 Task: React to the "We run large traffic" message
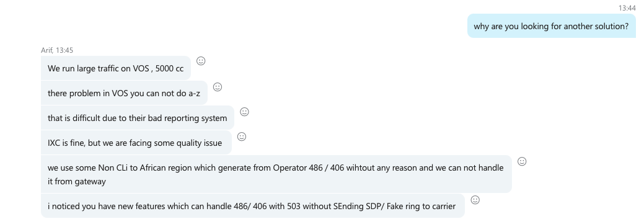(x=201, y=61)
